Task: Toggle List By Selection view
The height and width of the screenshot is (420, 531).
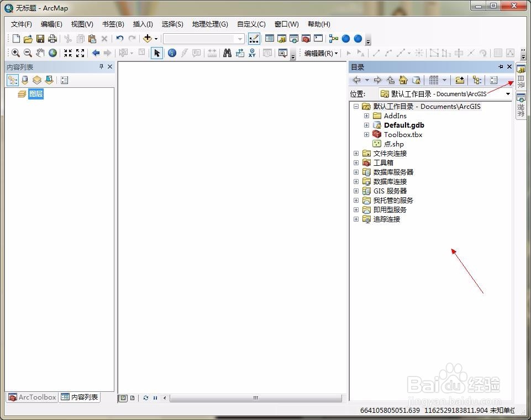Action: point(49,80)
